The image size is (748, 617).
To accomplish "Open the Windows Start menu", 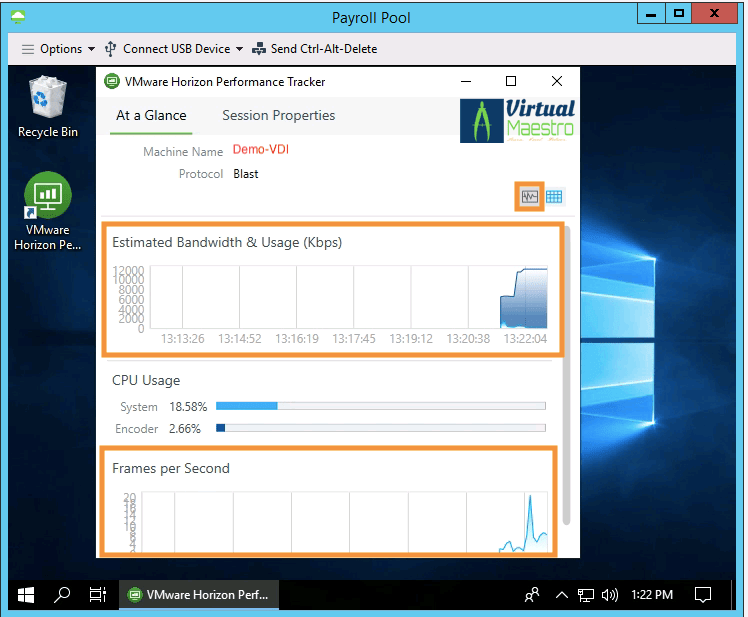I will click(26, 594).
